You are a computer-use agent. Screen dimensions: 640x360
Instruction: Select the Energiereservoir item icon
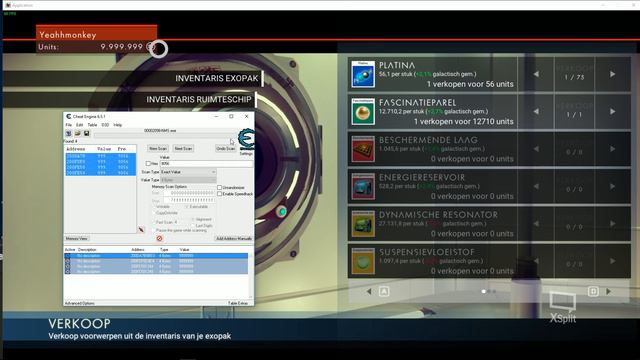click(x=363, y=186)
